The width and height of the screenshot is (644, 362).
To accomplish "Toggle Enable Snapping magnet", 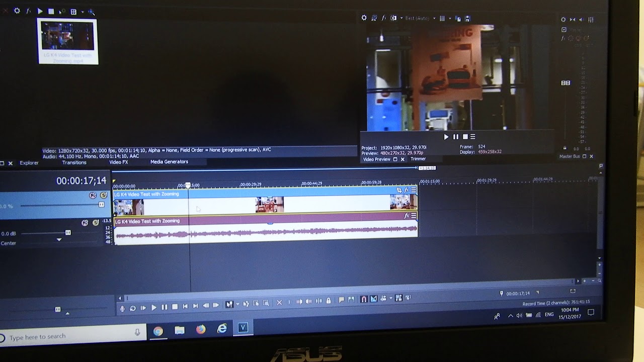I will 364,299.
